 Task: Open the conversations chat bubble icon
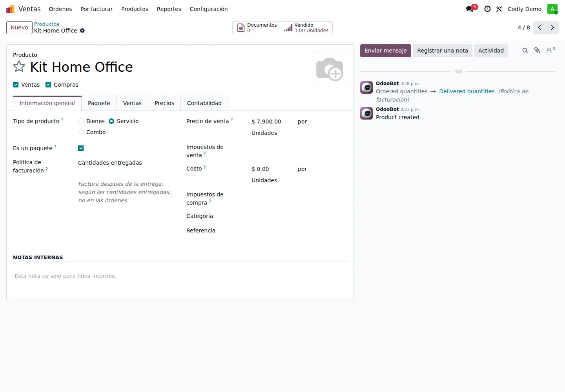[470, 9]
